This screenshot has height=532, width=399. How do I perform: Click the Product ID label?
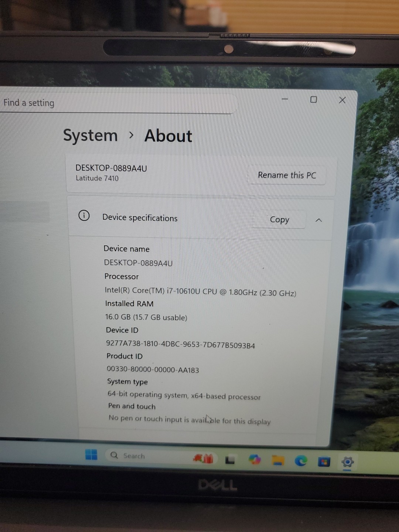[x=125, y=356]
